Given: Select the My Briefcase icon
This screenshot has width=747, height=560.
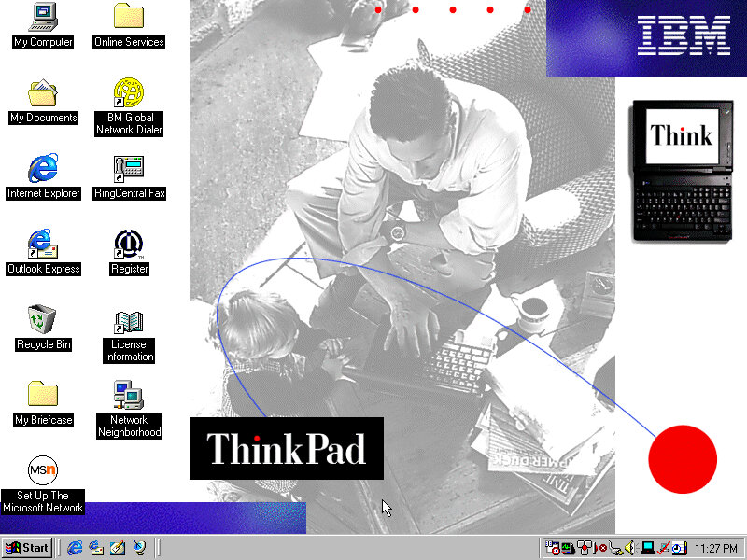Looking at the screenshot, I should click(43, 396).
